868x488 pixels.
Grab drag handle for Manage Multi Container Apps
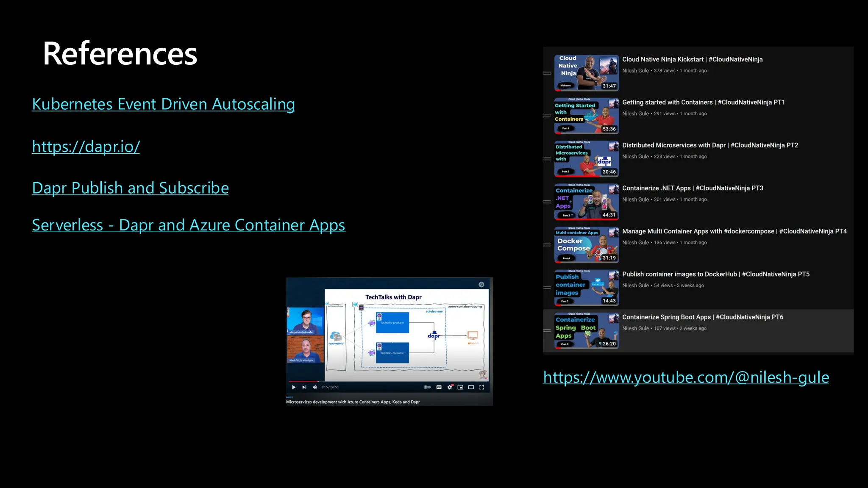547,245
